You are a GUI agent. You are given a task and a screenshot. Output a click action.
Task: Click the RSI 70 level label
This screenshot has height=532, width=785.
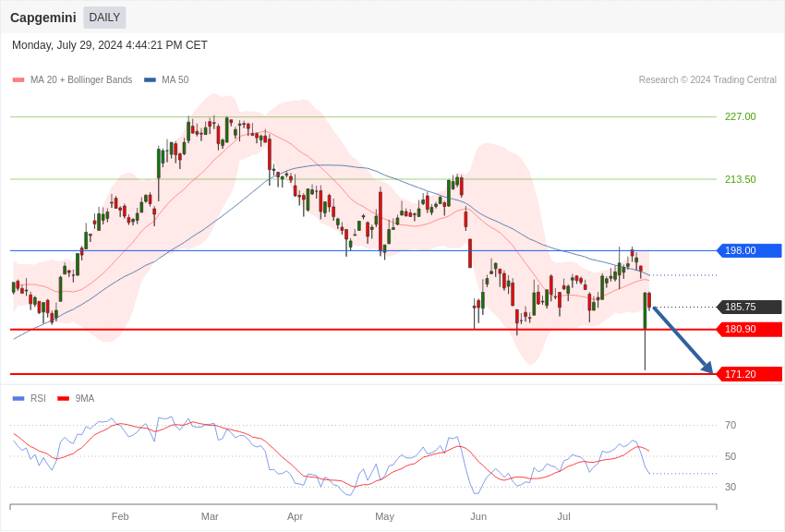point(731,425)
